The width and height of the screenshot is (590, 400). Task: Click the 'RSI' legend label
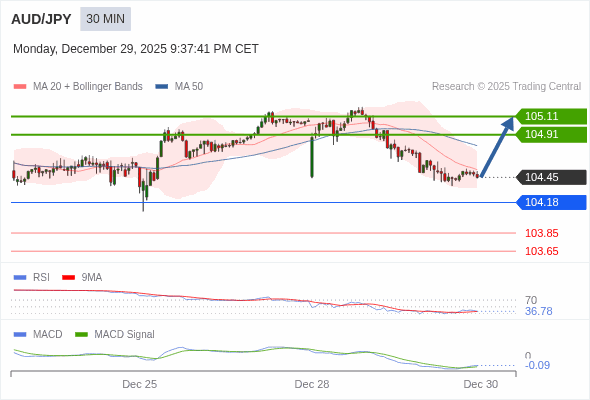[x=41, y=278]
